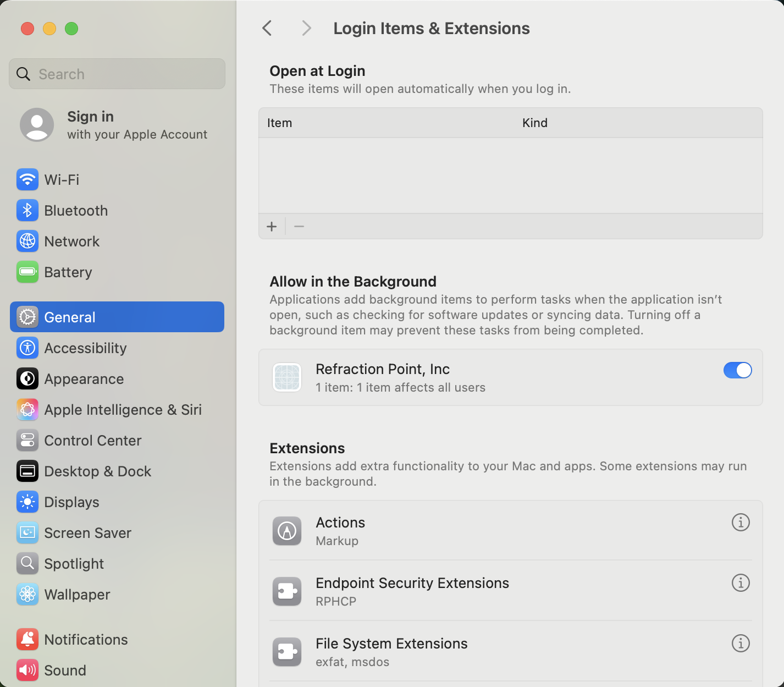Open Accessibility settings pane

coord(85,348)
